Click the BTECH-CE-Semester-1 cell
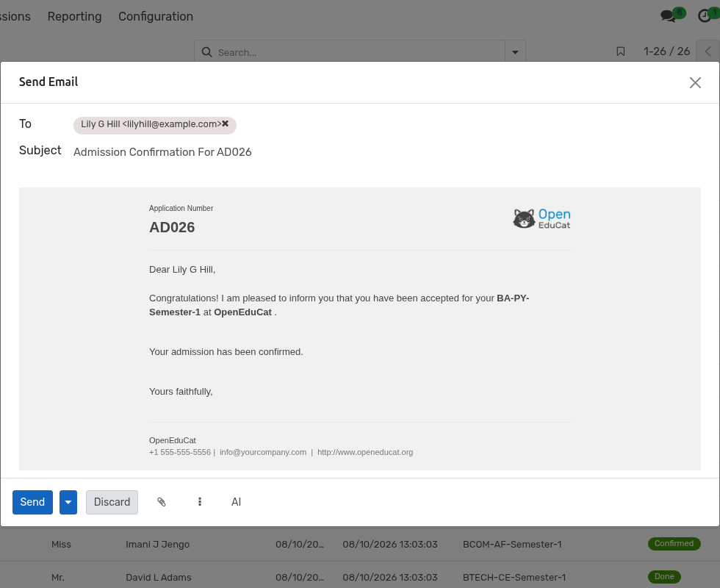Screen dimensions: 720x588 click(x=514, y=578)
